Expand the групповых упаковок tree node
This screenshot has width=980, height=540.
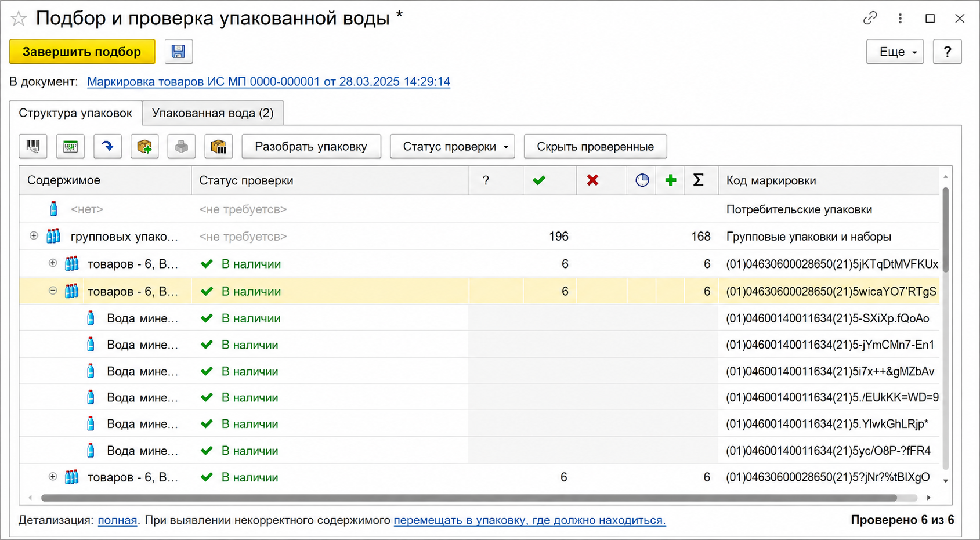pos(34,235)
